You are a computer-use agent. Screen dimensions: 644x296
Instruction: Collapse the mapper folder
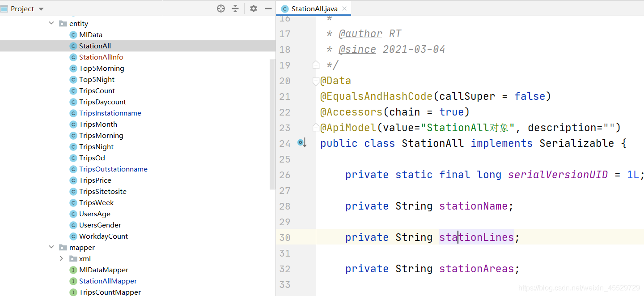coord(51,247)
